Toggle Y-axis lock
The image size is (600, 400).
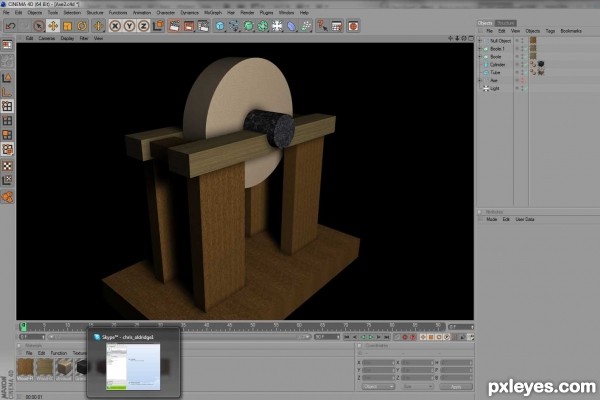(129, 26)
